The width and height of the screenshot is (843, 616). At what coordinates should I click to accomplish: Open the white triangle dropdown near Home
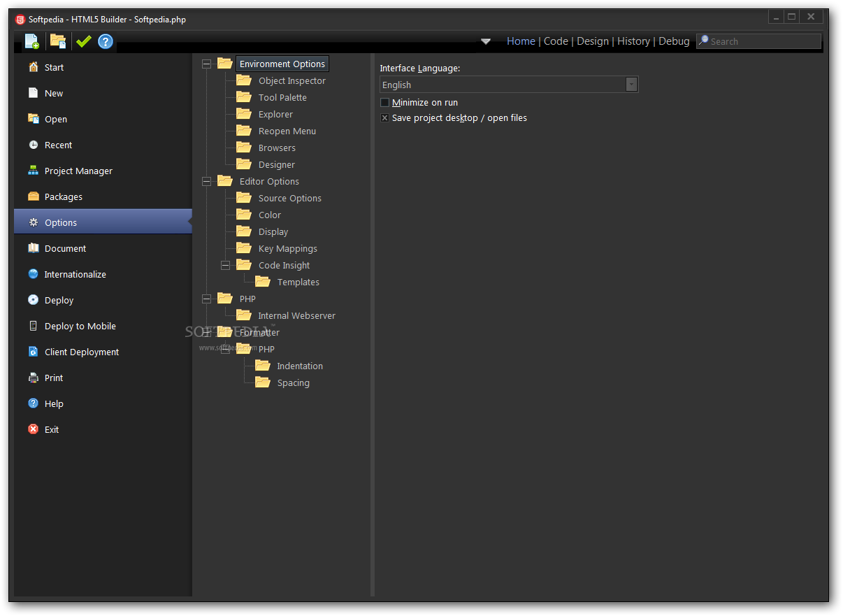[x=486, y=41]
